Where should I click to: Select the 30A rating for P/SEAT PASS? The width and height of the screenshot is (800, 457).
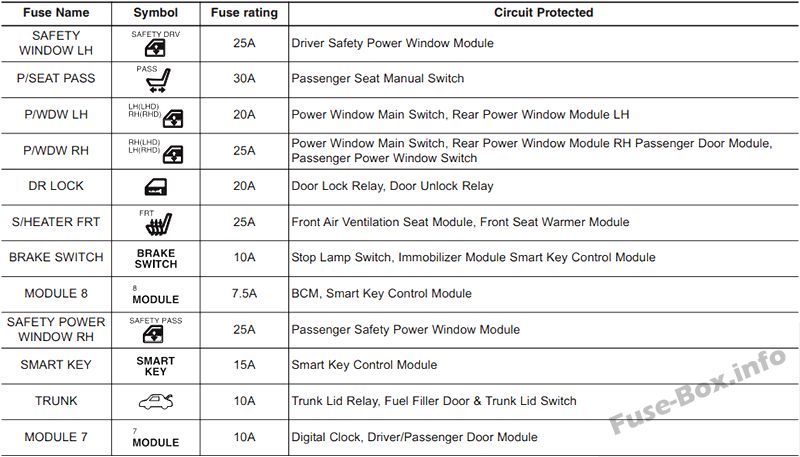pos(244,79)
